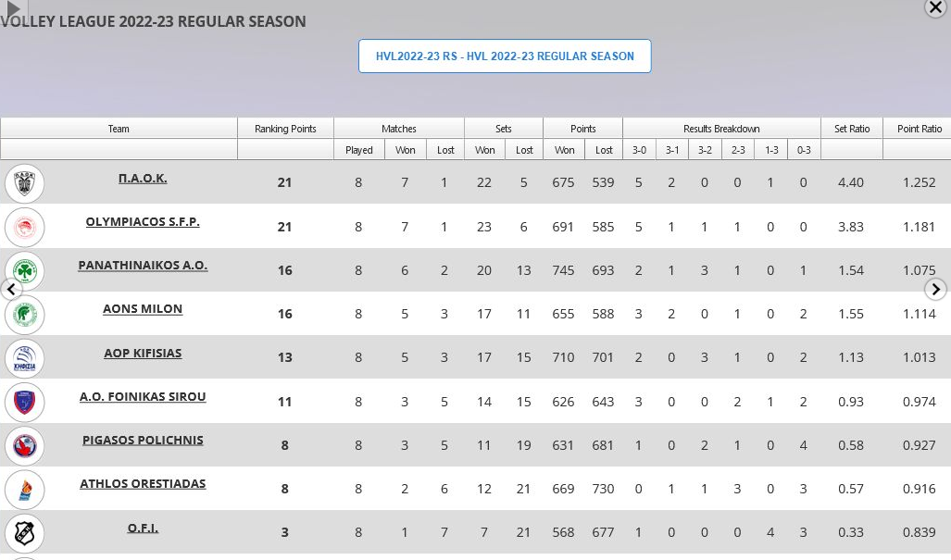Viewport: 951px width, 560px height.
Task: Sort table by Ranking Points header
Action: pyautogui.click(x=285, y=129)
